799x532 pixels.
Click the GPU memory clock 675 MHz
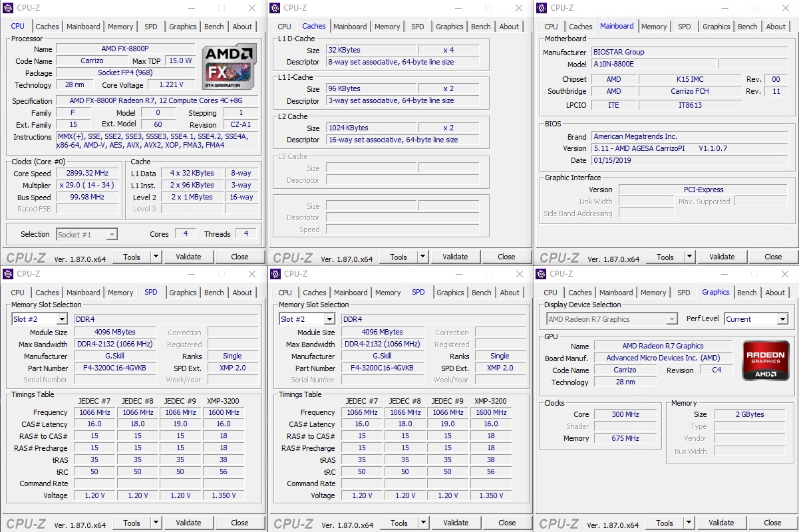625,438
